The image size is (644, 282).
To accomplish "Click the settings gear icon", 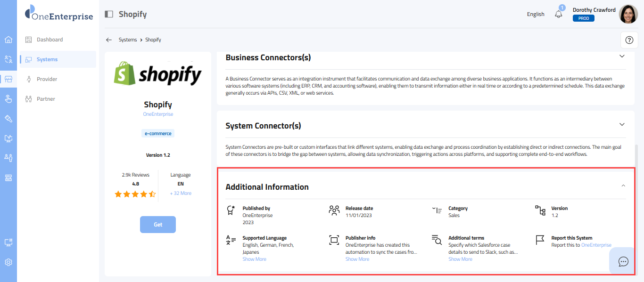I will (8, 262).
